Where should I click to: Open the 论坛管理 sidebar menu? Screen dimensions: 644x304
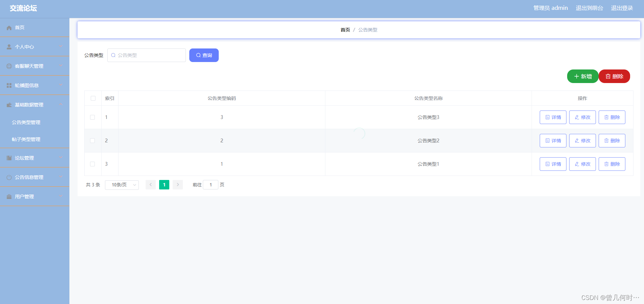pos(35,158)
